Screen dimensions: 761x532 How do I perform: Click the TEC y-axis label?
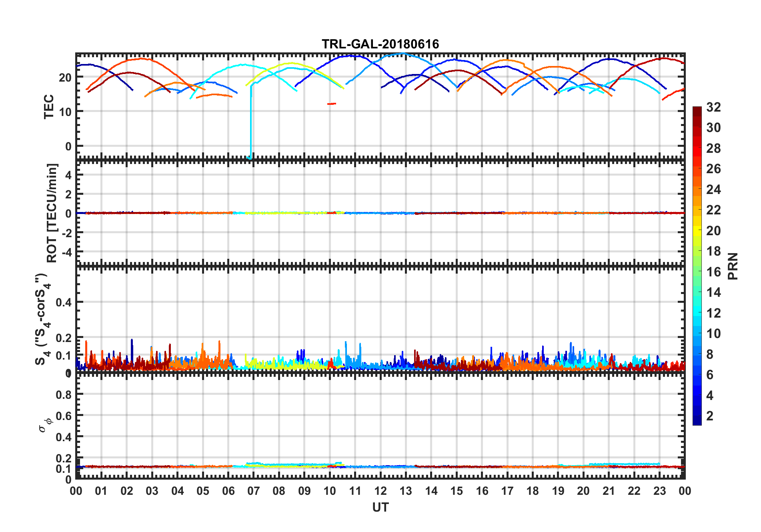coord(49,107)
